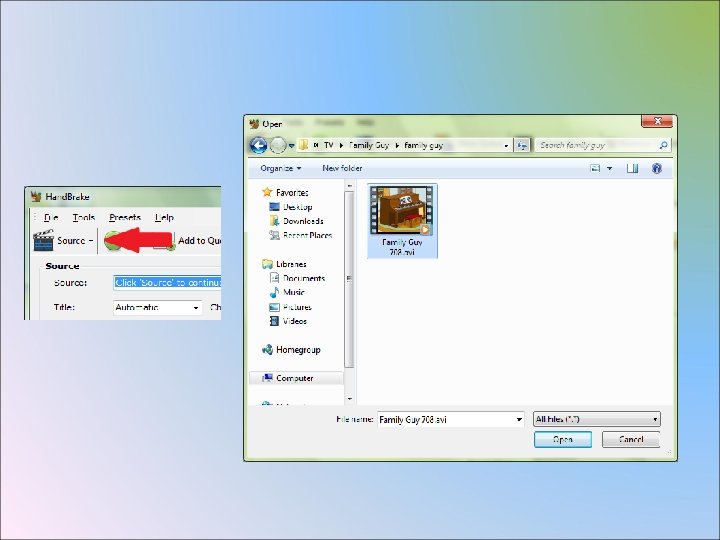
Task: Close the Open dialog
Action: pos(657,121)
